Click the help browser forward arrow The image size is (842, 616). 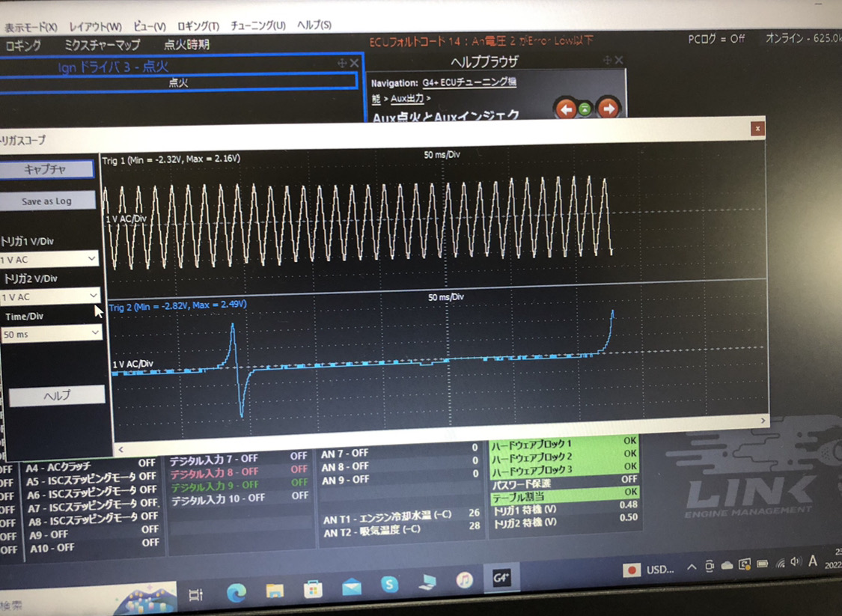pos(608,109)
